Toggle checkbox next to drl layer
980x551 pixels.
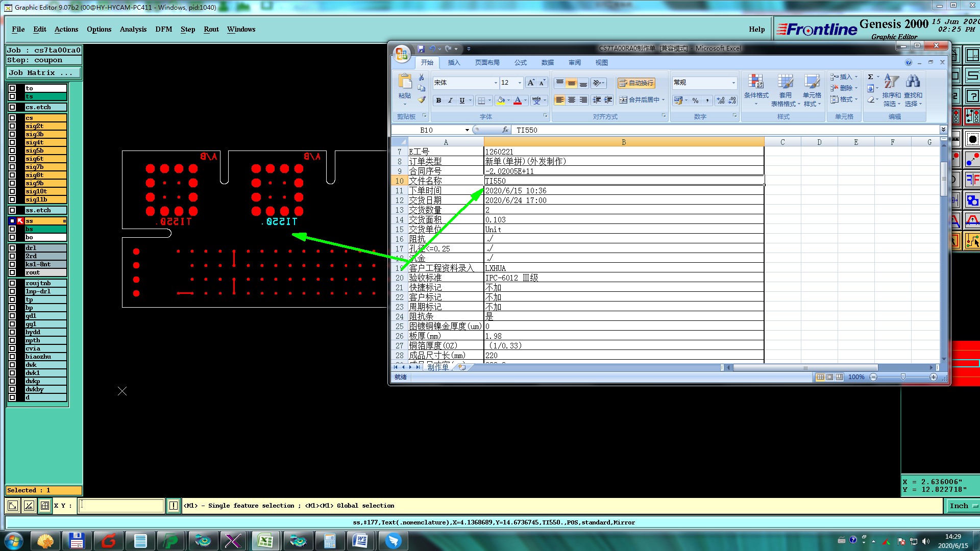point(12,248)
